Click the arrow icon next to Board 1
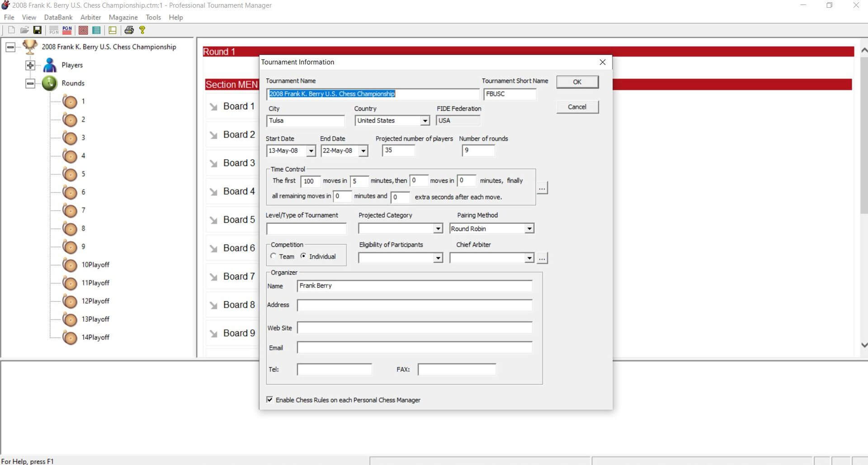The image size is (868, 465). tap(213, 107)
